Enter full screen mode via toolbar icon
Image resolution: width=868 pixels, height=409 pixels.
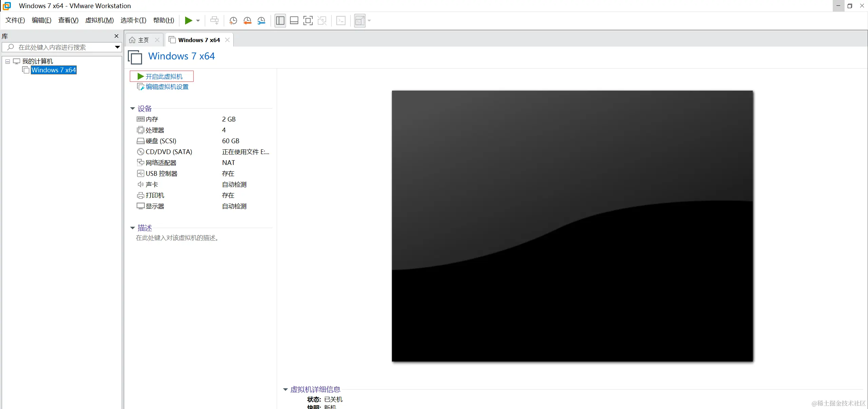308,21
